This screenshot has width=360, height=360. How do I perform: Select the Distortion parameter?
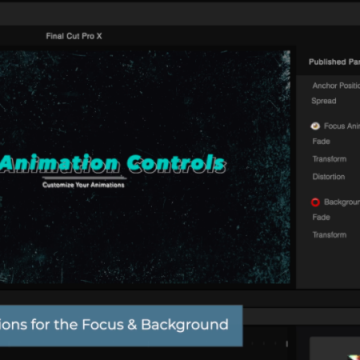click(x=328, y=177)
